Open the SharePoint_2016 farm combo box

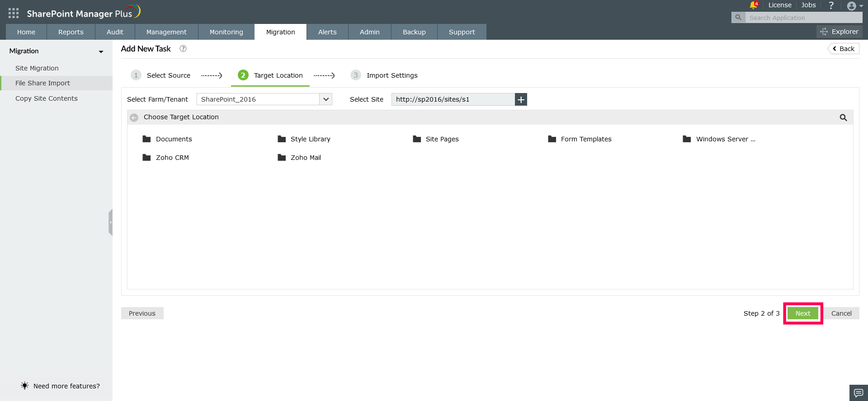(x=264, y=99)
